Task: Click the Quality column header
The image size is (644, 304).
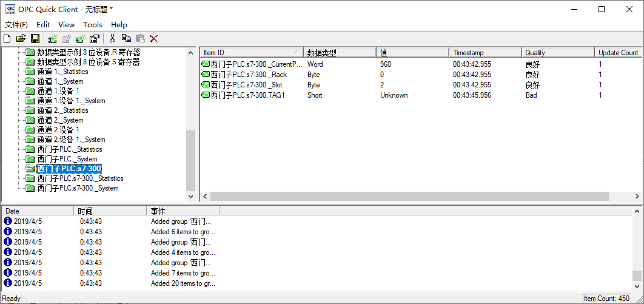Action: pos(558,53)
